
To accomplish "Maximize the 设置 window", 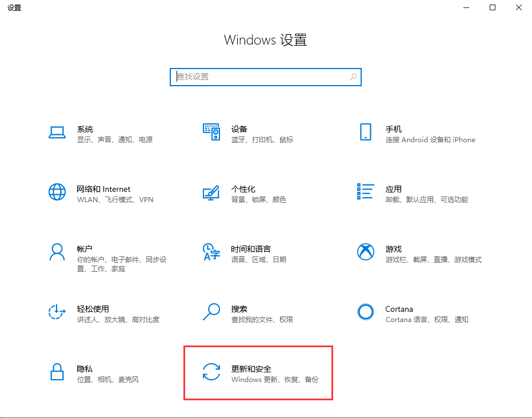I will pyautogui.click(x=493, y=7).
